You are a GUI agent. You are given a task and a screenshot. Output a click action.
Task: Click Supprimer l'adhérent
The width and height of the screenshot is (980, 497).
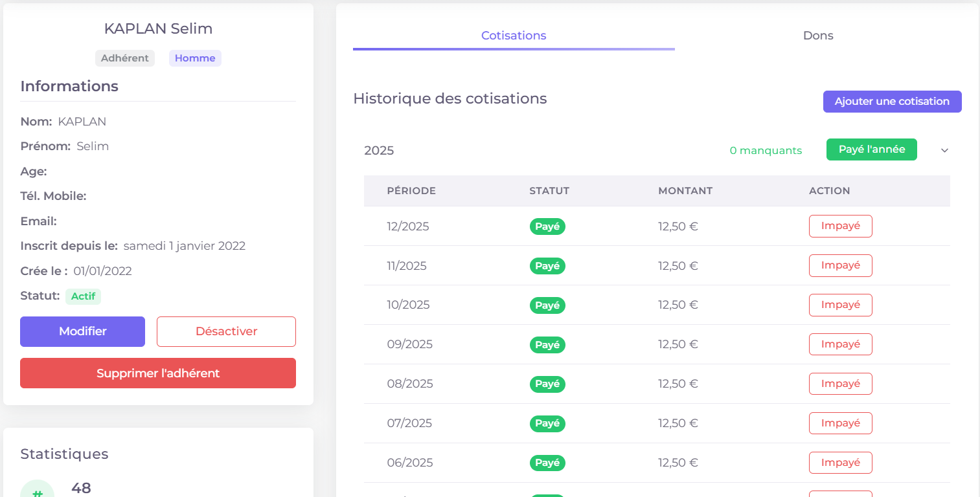click(157, 373)
